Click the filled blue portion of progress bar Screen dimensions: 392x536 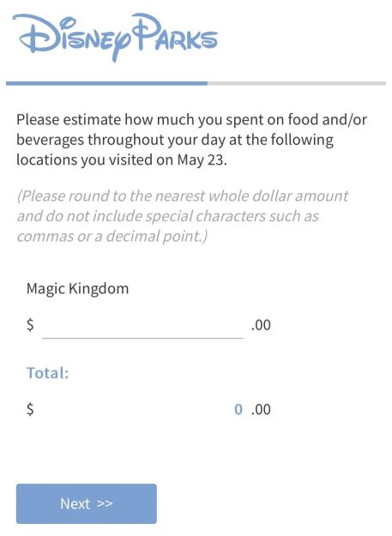coord(106,83)
